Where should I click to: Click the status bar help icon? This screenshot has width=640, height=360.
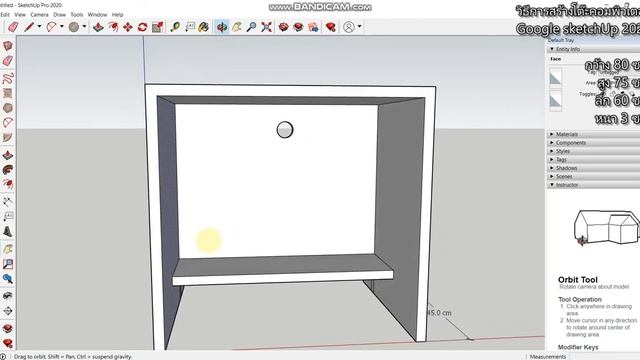[3, 356]
